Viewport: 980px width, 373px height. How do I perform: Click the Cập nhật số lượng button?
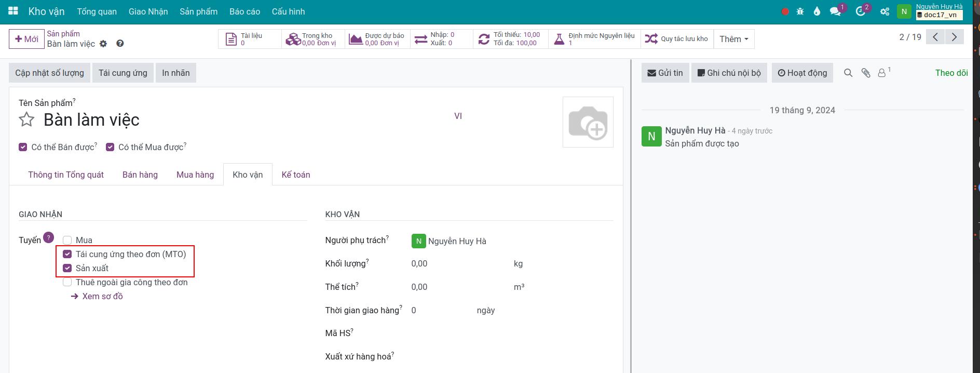49,73
